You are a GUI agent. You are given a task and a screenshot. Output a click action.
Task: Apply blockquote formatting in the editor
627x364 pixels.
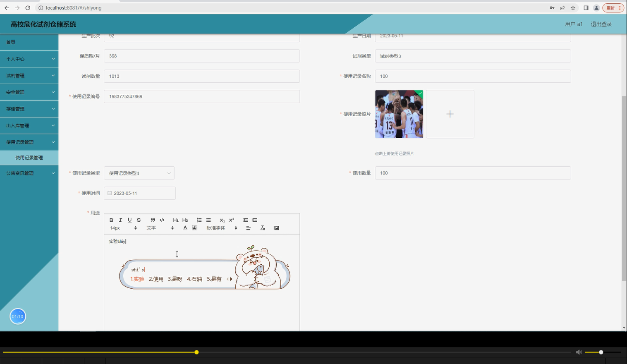pyautogui.click(x=153, y=220)
